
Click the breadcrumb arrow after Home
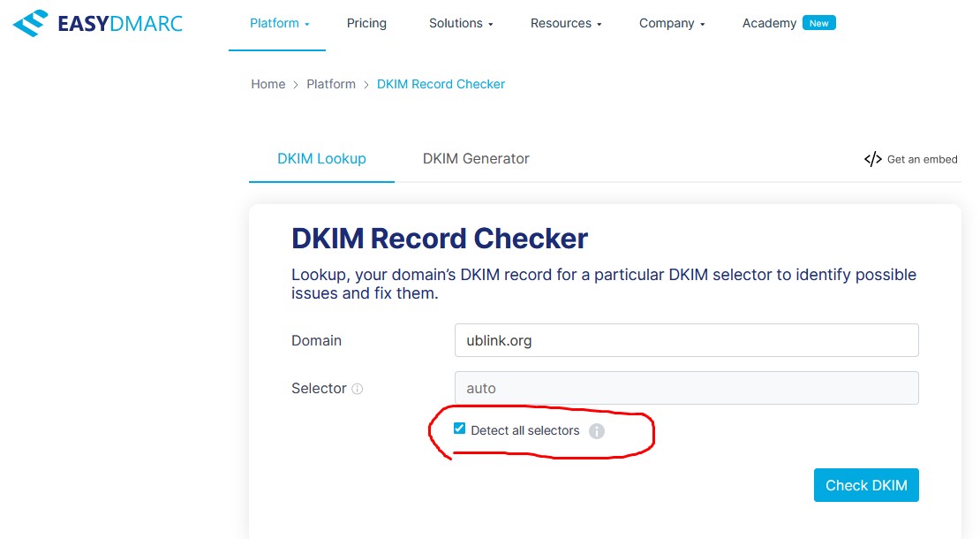pos(293,84)
